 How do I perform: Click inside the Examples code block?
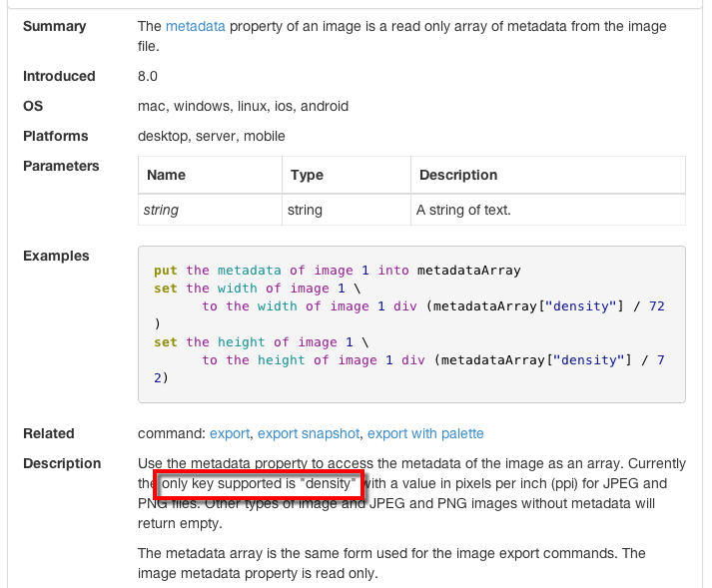click(411, 324)
